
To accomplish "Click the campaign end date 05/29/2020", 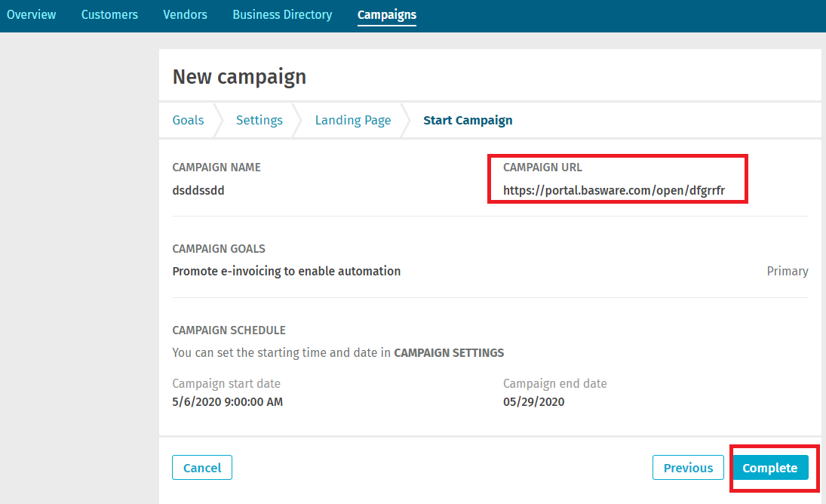I will [533, 402].
